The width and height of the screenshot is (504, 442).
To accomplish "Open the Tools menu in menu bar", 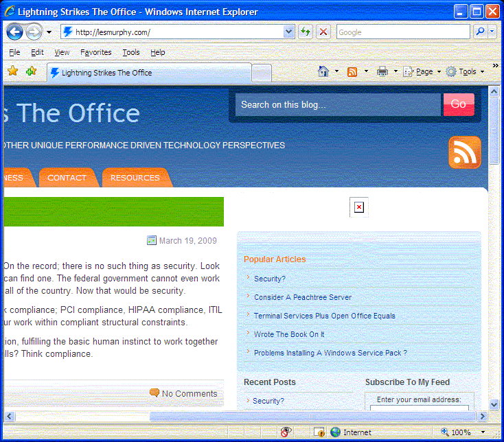I will [x=131, y=52].
